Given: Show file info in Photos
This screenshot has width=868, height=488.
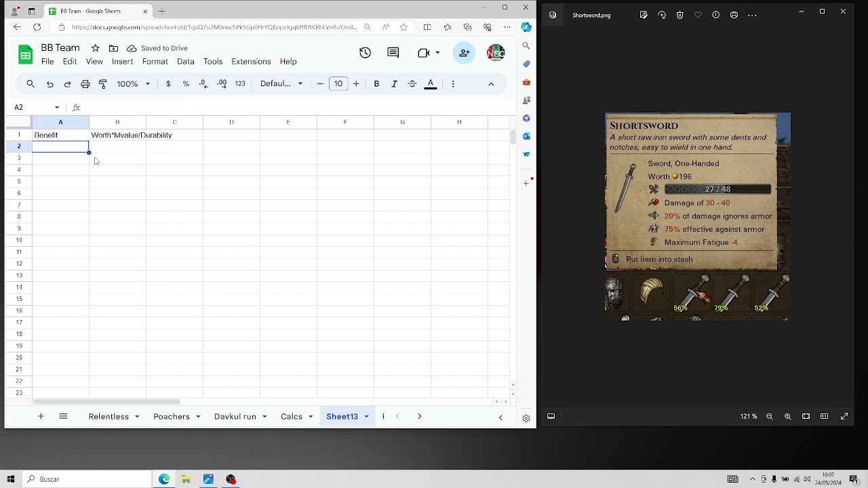Looking at the screenshot, I should click(716, 15).
